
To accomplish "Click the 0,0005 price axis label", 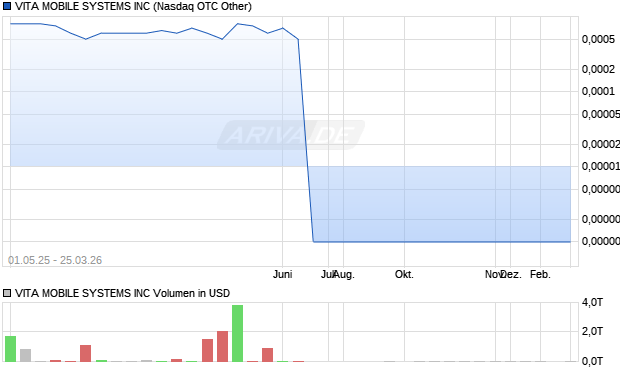I will coord(598,39).
